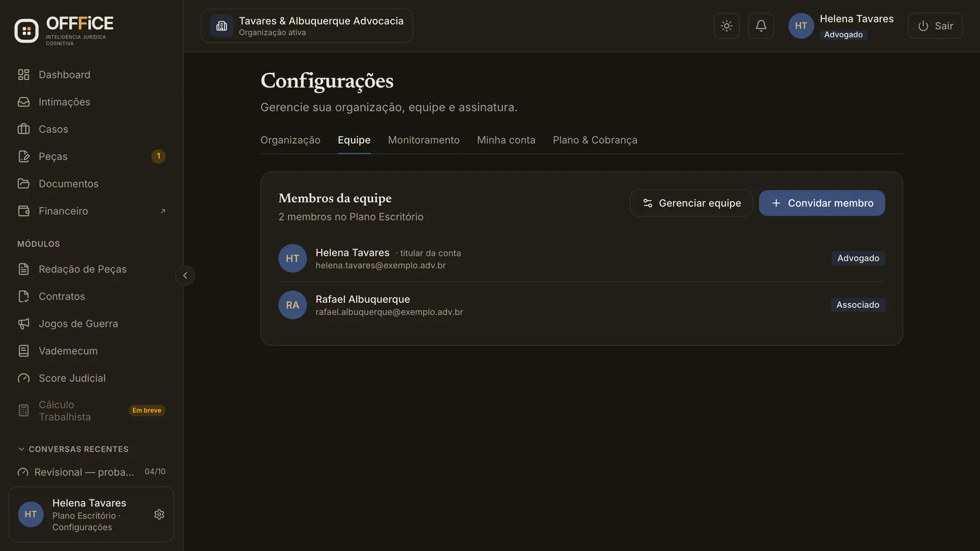
Task: Click the Advogado badge in Helena's row
Action: coord(858,258)
